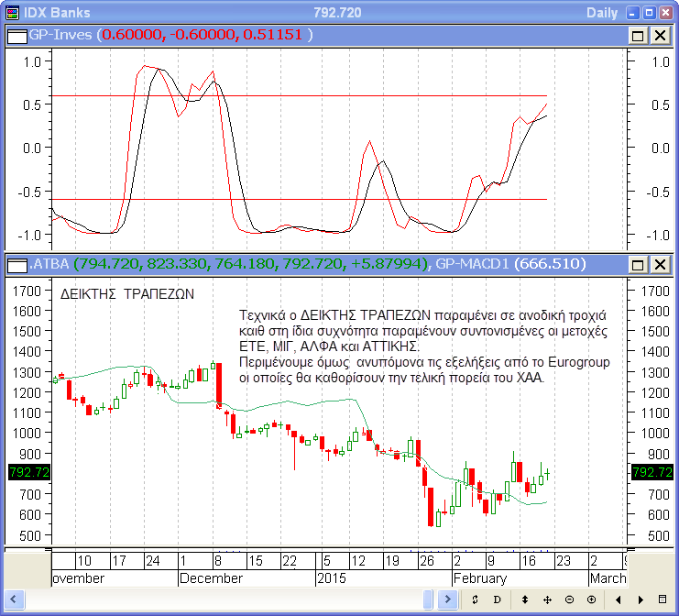679x616 pixels.
Task: Click the .ATBA ticker label
Action: [x=49, y=264]
